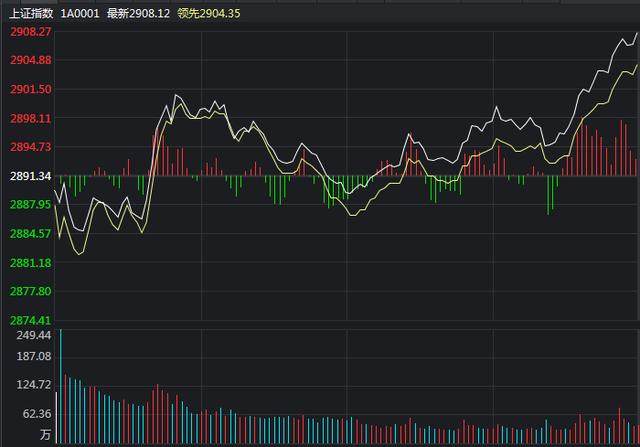
Task: Click the 万 volume unit label
Action: (45, 434)
